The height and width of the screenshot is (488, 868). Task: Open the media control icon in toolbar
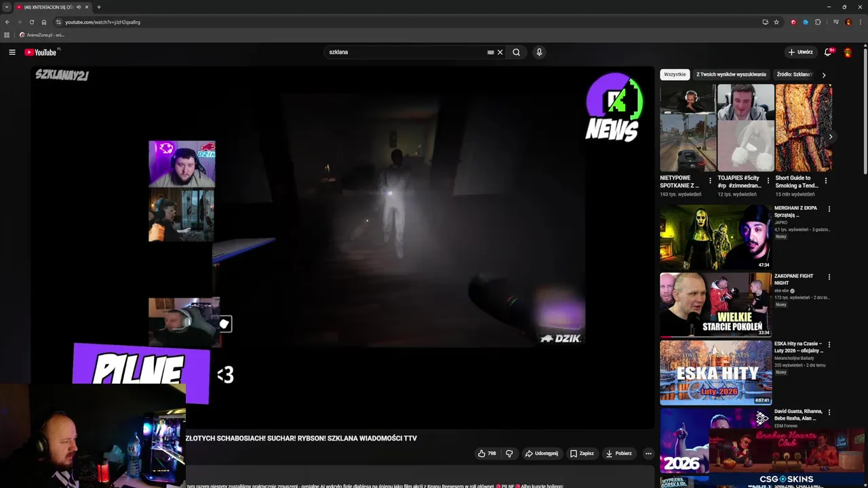click(836, 22)
